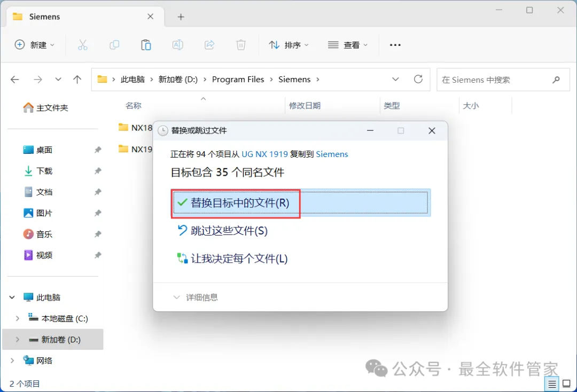Click Siemens in the address breadcrumb

(294, 80)
